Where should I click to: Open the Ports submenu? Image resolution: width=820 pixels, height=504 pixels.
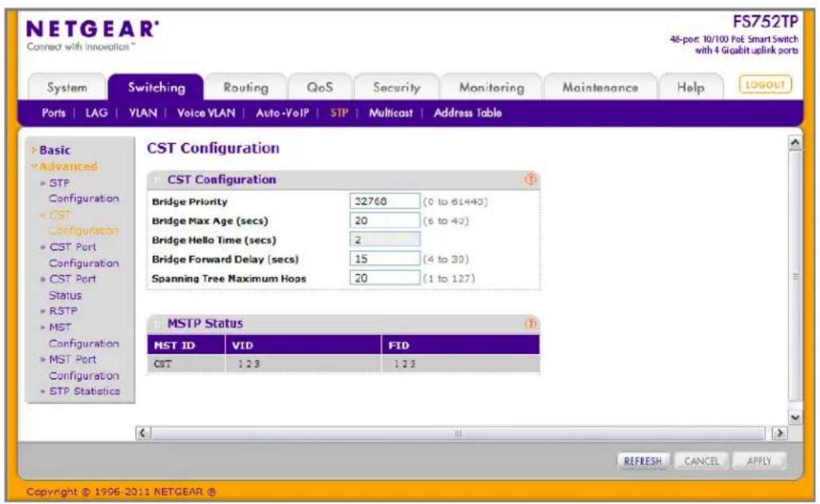point(54,113)
